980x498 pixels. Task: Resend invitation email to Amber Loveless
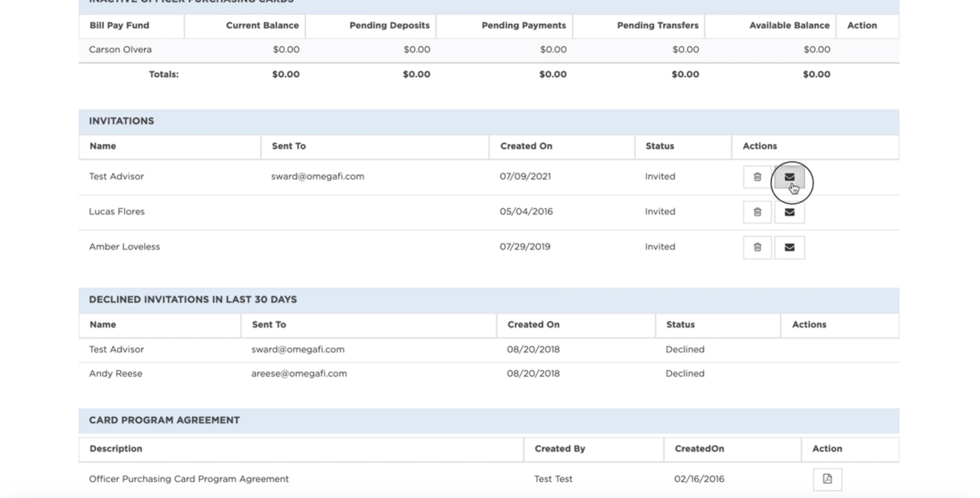[x=789, y=248]
